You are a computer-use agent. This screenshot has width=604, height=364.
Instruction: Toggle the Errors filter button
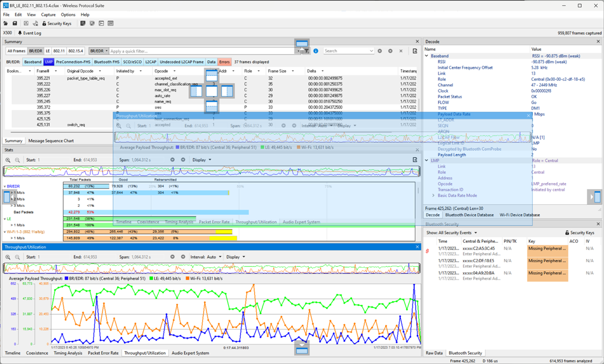point(224,62)
